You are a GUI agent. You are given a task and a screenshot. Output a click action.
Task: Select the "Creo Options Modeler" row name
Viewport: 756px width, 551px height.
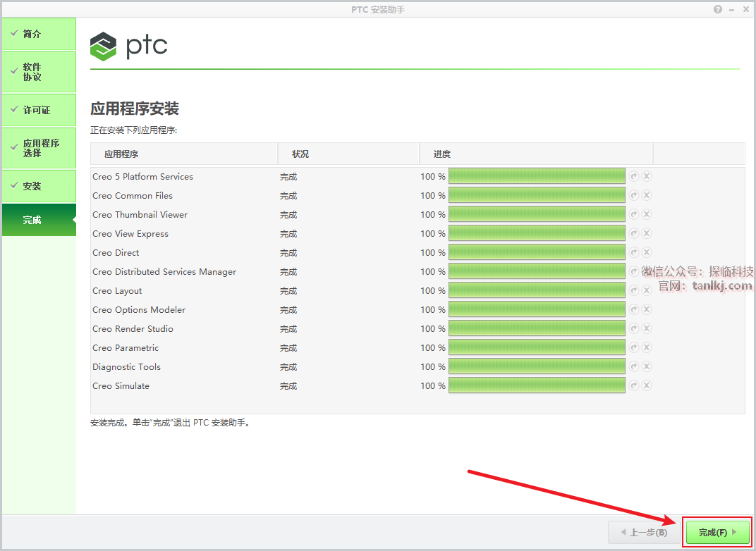coord(139,310)
